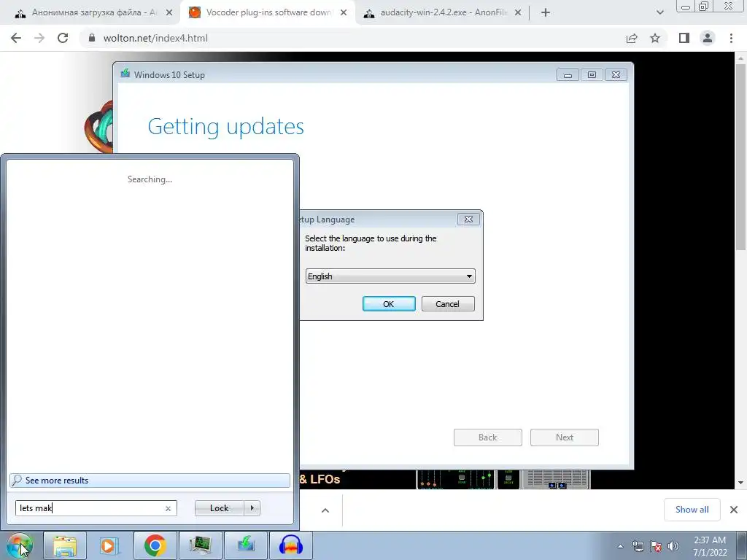Expand the shutdown options arrow beside Lock
The width and height of the screenshot is (747, 560).
pos(252,508)
